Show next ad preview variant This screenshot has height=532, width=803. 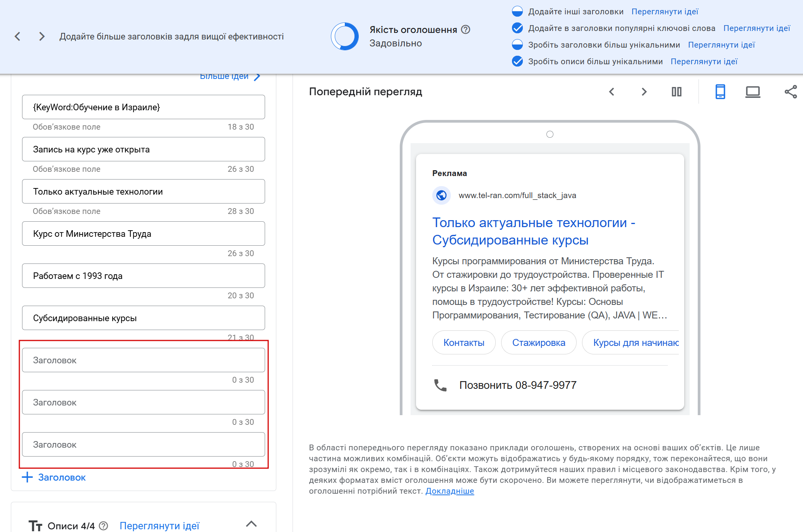[x=644, y=92]
